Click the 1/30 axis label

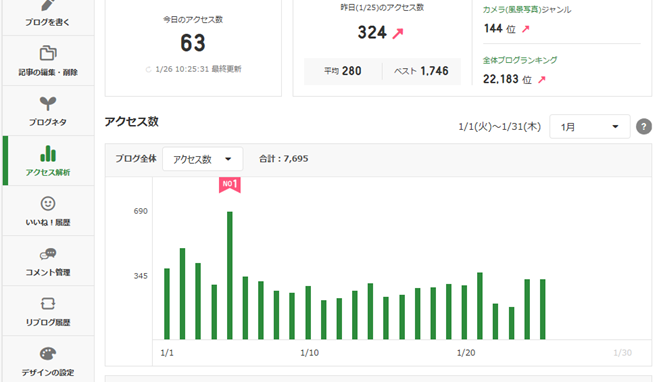(x=623, y=352)
